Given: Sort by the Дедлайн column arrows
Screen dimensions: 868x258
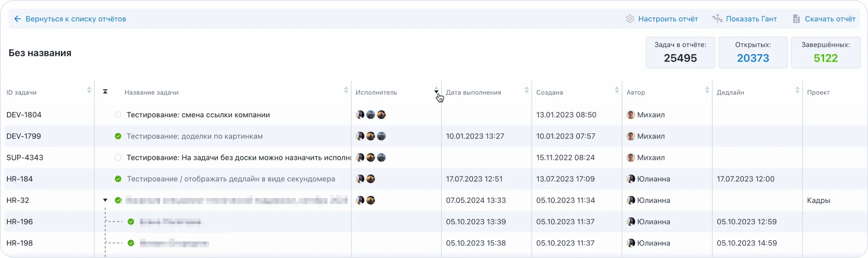Looking at the screenshot, I should pyautogui.click(x=797, y=90).
